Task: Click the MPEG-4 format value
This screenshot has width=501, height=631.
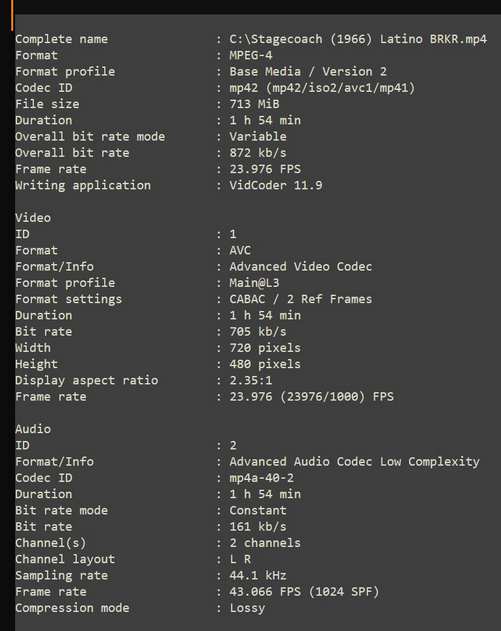Action: tap(251, 56)
